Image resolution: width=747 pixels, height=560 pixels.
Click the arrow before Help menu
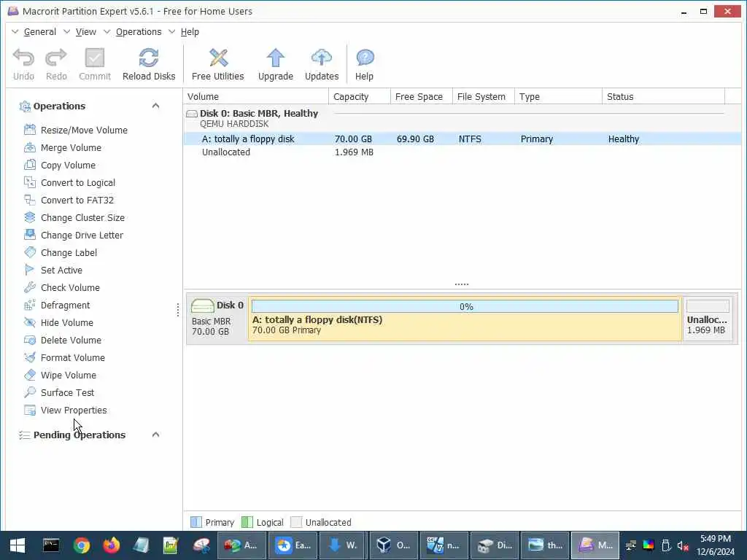(172, 32)
